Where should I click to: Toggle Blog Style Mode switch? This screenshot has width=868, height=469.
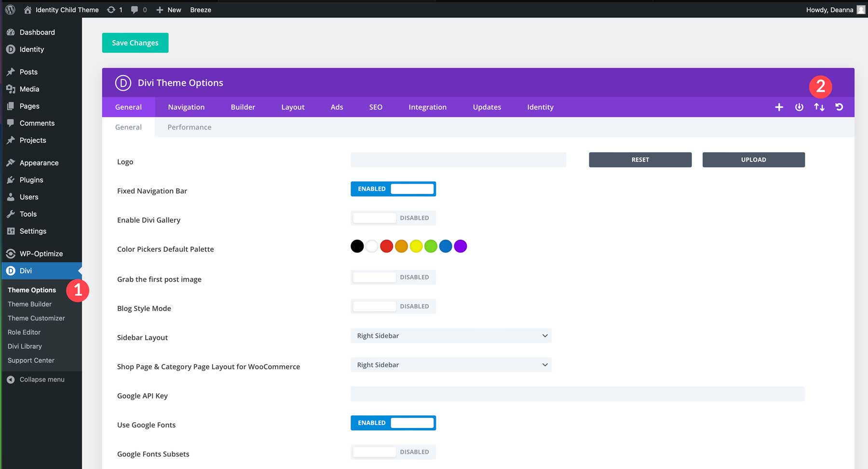393,306
